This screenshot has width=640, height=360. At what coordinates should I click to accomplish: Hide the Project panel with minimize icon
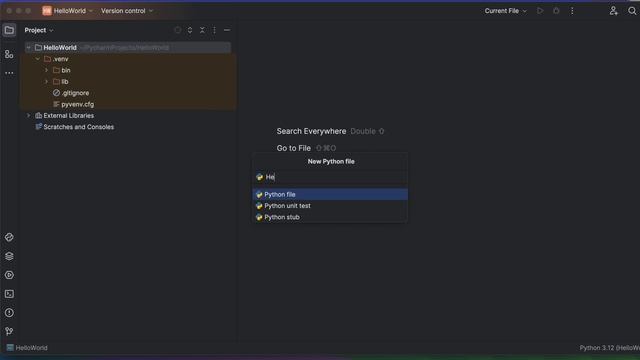coord(227,30)
